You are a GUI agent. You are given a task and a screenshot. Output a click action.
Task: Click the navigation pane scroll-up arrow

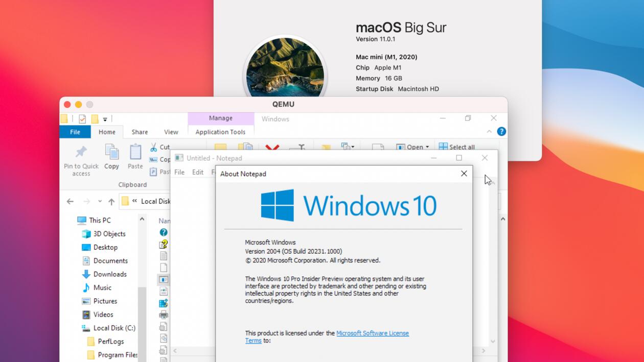click(142, 220)
